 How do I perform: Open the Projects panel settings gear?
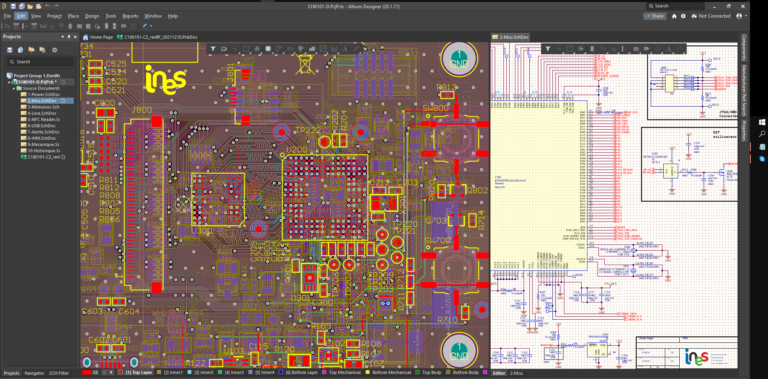[54, 50]
